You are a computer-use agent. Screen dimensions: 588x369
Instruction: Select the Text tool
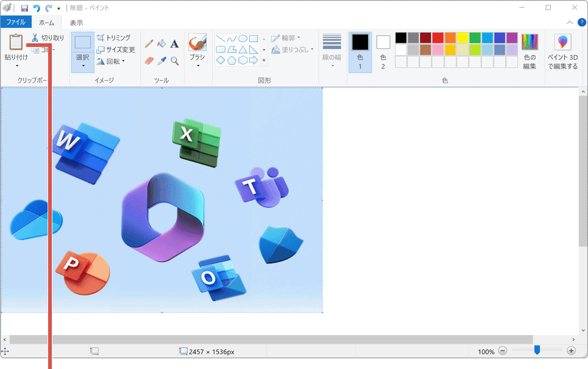coord(174,44)
